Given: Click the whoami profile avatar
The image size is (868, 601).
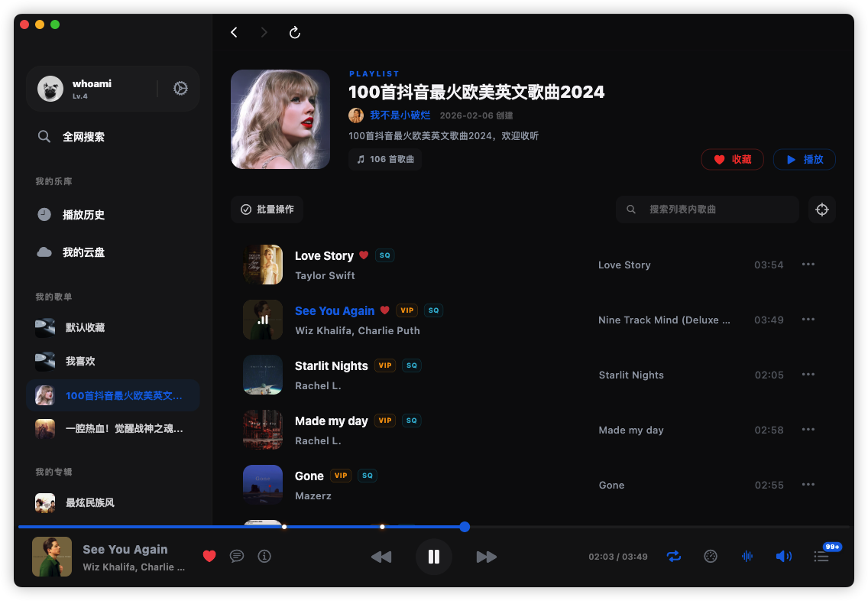Looking at the screenshot, I should (x=50, y=89).
